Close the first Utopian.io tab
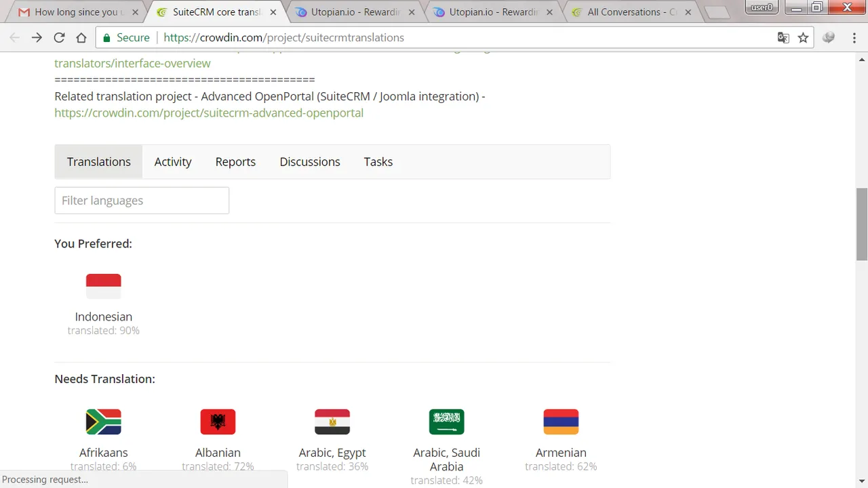The image size is (868, 488). pyautogui.click(x=411, y=12)
